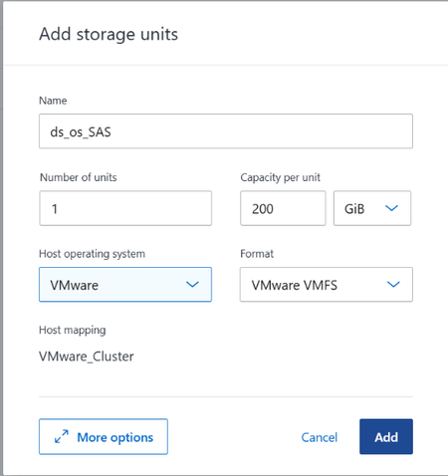Focus the Number of units input box

[125, 208]
